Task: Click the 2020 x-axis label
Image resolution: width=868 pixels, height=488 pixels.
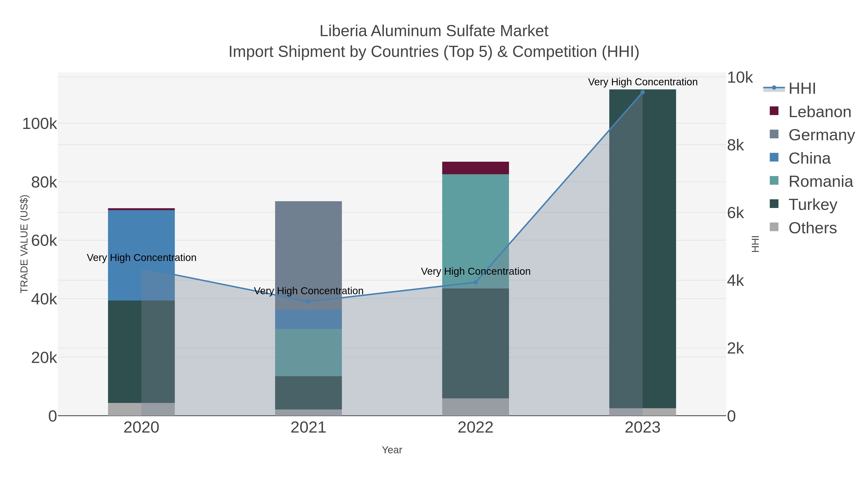Action: 141,428
